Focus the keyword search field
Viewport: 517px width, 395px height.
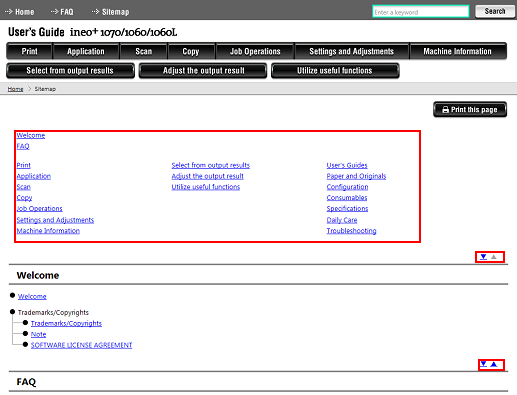tap(420, 12)
